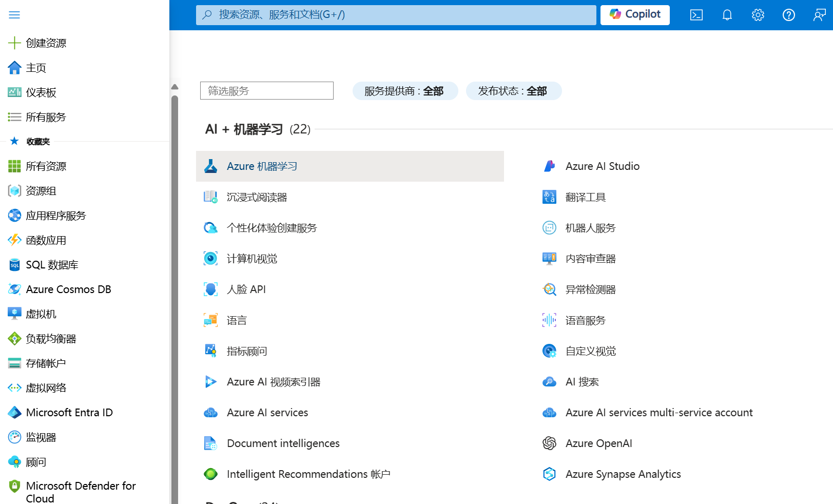This screenshot has width=833, height=504.
Task: Click the 内容审查器 icon
Action: point(549,259)
